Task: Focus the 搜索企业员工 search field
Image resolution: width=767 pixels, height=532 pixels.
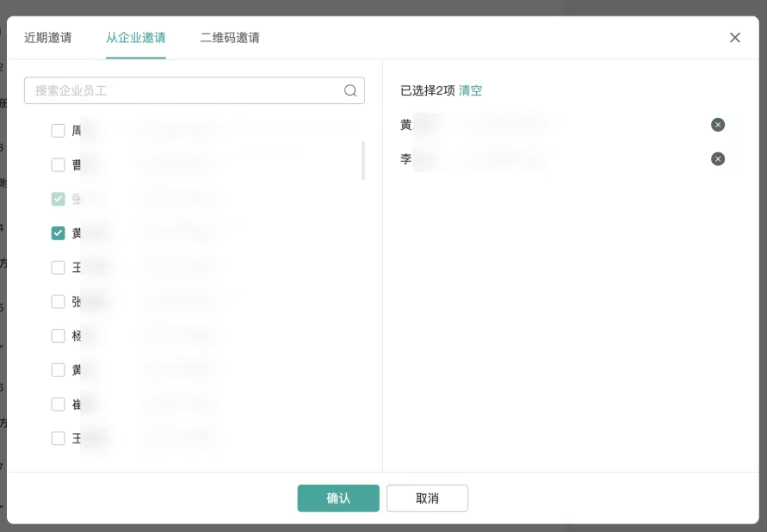Action: pos(195,90)
